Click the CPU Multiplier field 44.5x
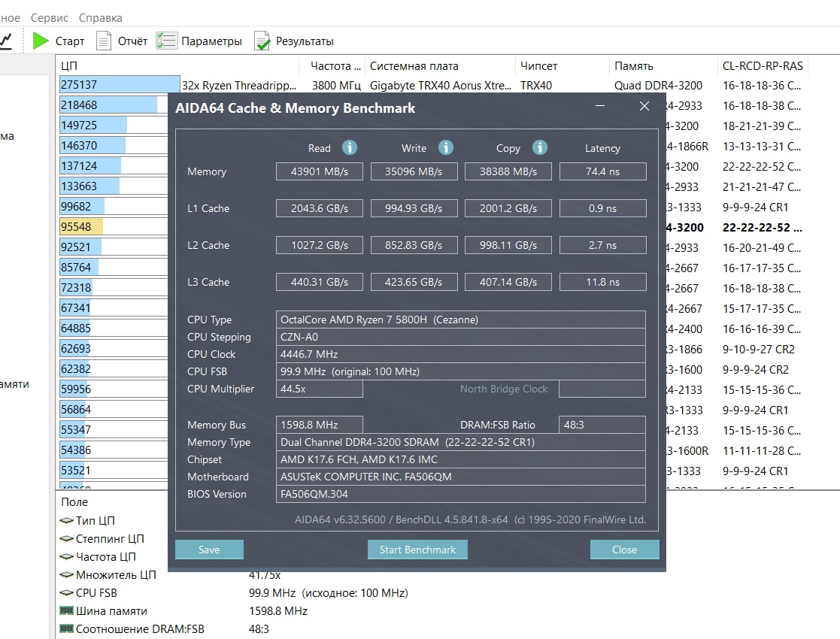This screenshot has height=639, width=840. point(320,389)
